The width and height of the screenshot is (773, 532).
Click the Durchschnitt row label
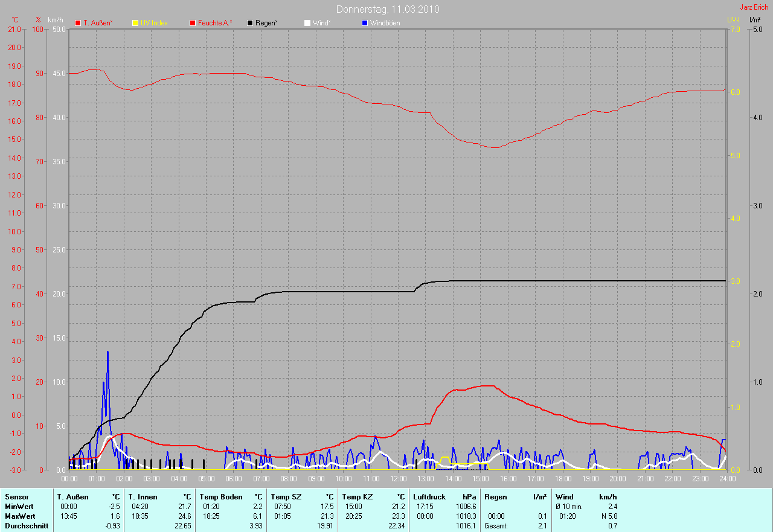tap(26, 526)
